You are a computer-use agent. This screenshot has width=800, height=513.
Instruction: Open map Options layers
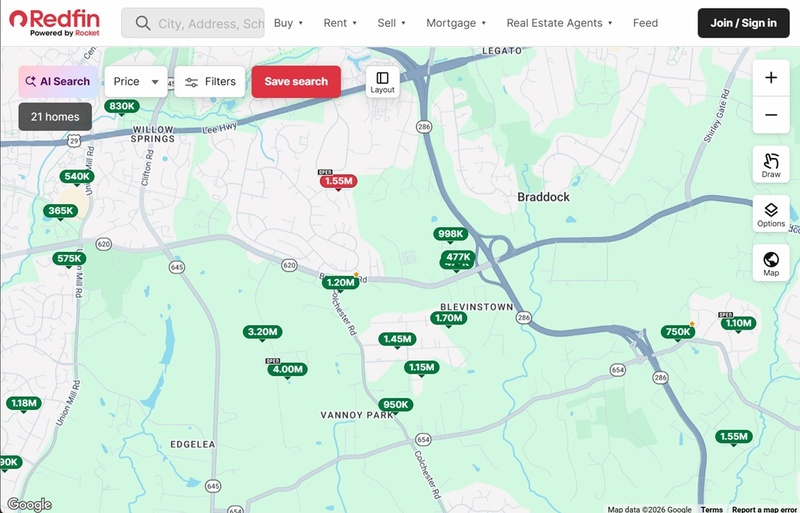[x=771, y=213]
